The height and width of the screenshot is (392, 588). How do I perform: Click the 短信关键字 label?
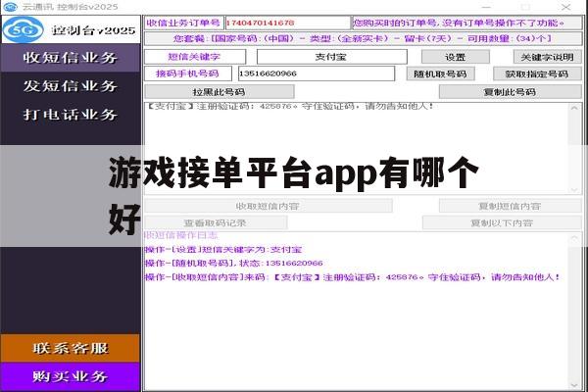pyautogui.click(x=194, y=57)
